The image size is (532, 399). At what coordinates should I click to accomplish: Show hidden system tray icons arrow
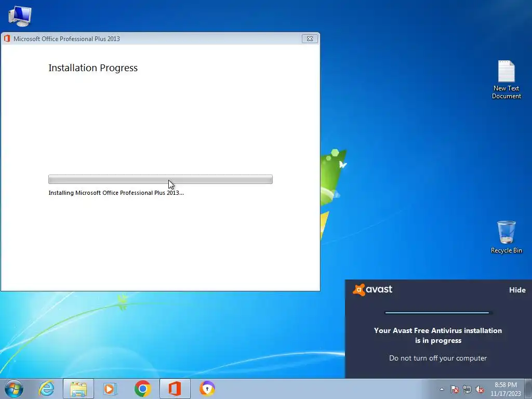pyautogui.click(x=442, y=389)
